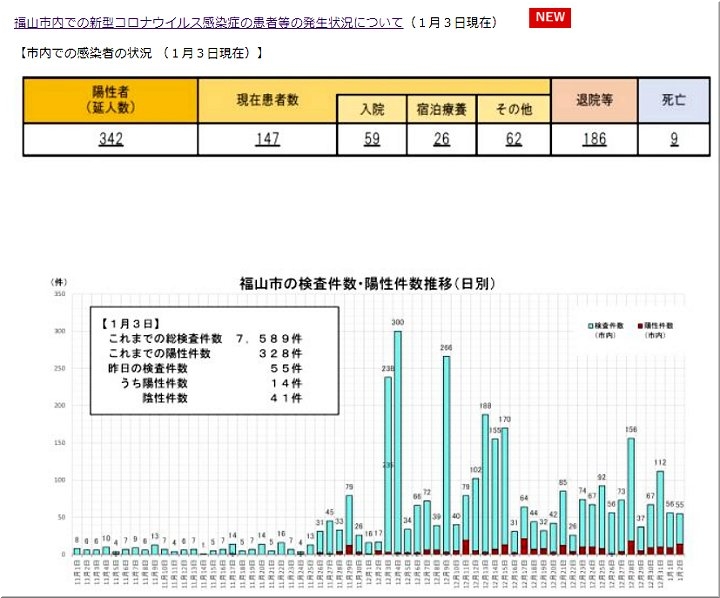This screenshot has width=720, height=598.
Task: Click the 9 deaths number link
Action: tap(675, 140)
